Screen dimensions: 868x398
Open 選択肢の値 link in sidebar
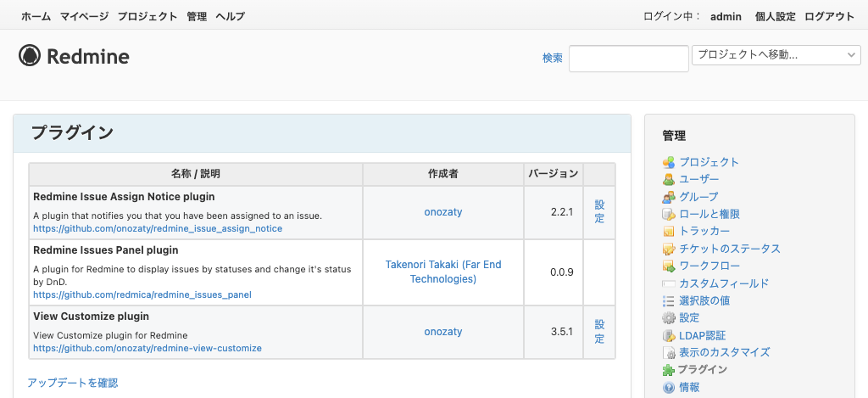pos(704,301)
